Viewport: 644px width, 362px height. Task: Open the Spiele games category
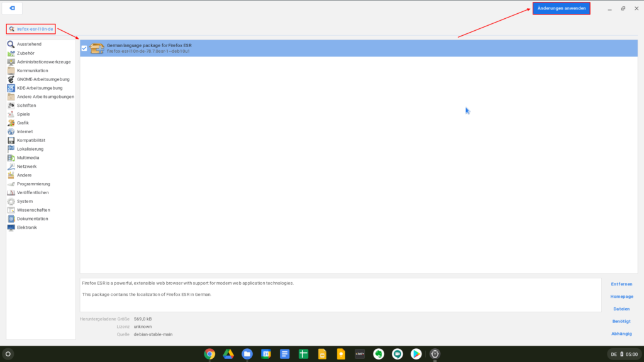pos(23,114)
